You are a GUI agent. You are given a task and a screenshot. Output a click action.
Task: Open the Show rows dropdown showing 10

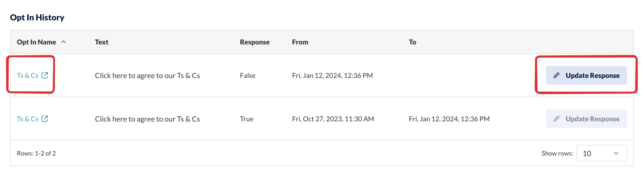601,153
